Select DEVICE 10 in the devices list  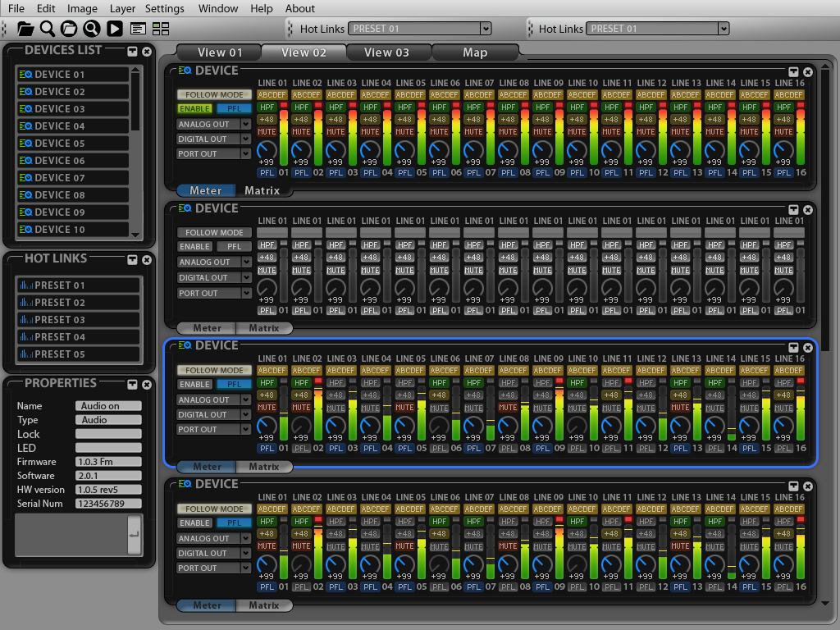point(72,230)
